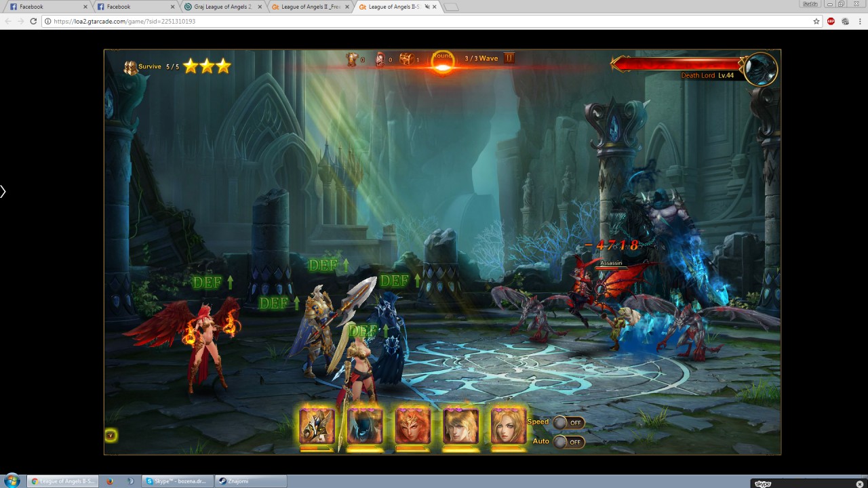This screenshot has width=868, height=488.
Task: Expand the small yellow arrow panel button
Action: pos(110,435)
